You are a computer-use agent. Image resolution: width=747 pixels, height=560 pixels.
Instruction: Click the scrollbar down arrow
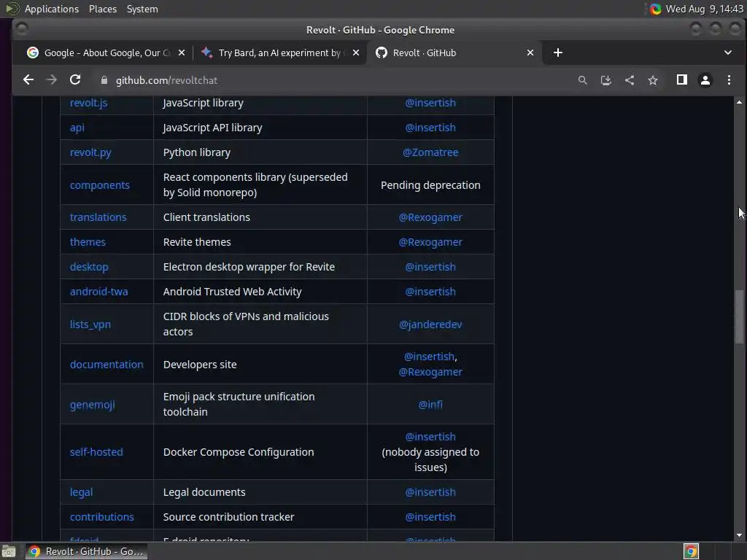coord(739,535)
